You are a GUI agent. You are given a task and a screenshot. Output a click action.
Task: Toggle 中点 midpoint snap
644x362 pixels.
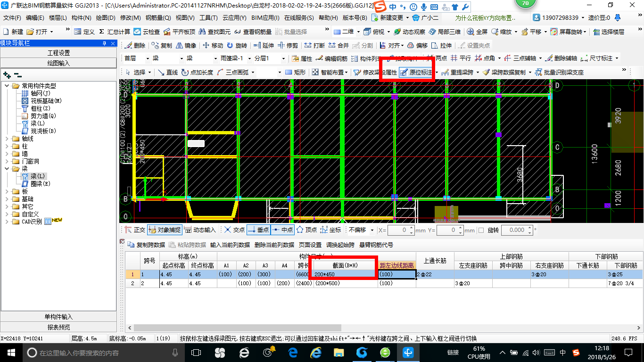[282, 230]
